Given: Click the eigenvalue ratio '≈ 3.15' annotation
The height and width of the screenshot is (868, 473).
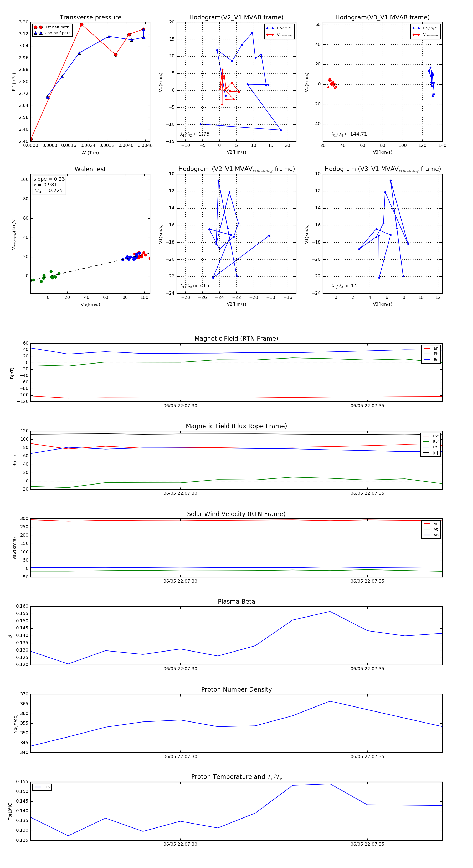Looking at the screenshot, I should [195, 286].
